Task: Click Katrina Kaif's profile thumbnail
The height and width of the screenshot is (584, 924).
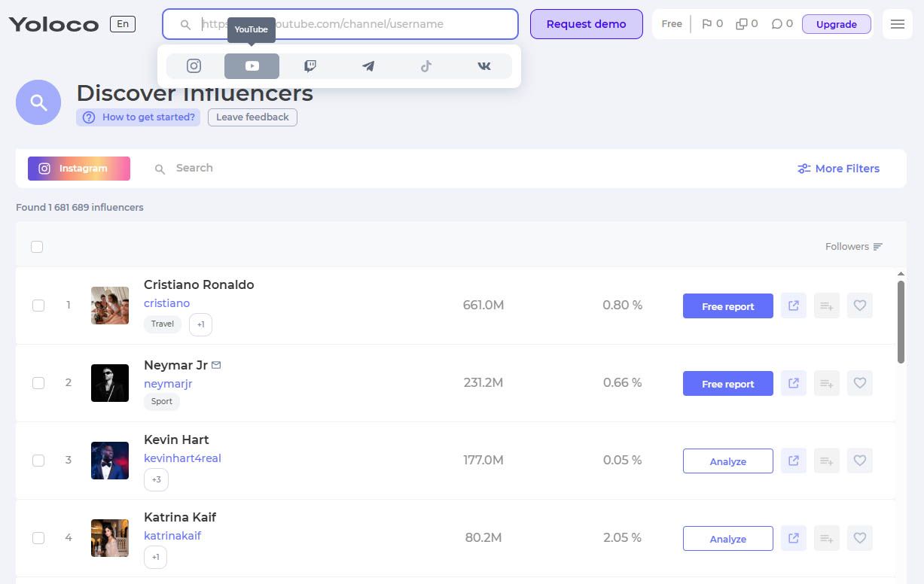Action: [110, 538]
